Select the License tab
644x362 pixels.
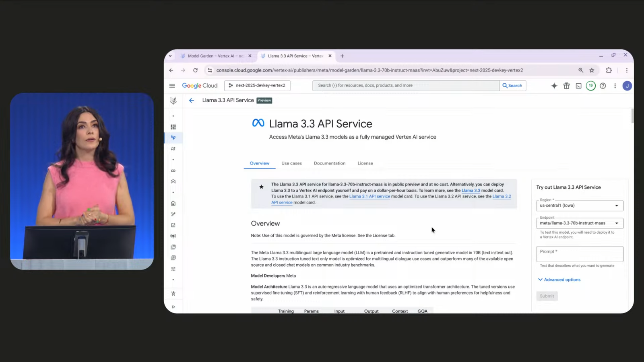(x=365, y=163)
